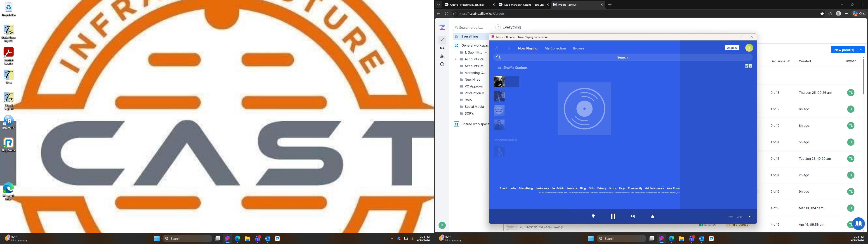Open File Explorer on left taskbar
The image size is (868, 244).
(x=247, y=239)
